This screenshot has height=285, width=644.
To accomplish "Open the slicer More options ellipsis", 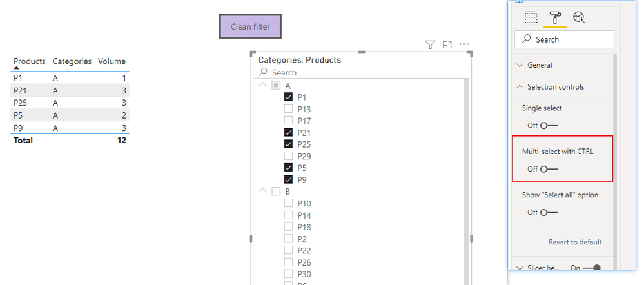I will coord(464,44).
